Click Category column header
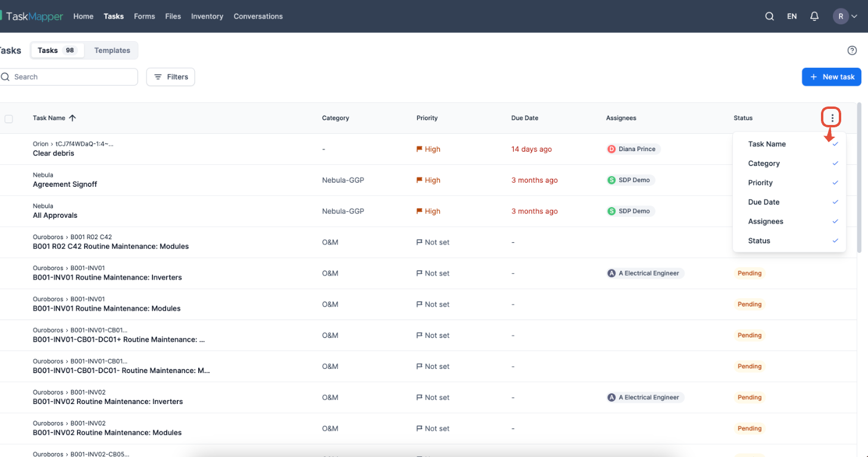Image resolution: width=868 pixels, height=457 pixels. [x=335, y=118]
